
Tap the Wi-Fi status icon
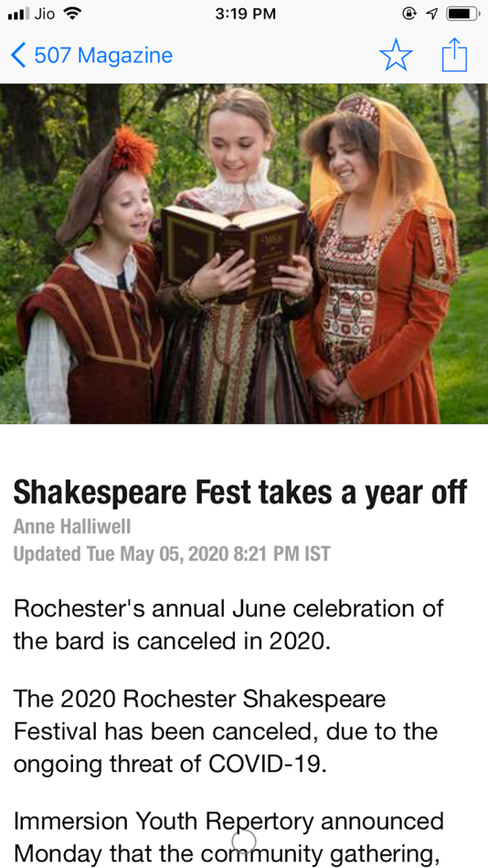[x=71, y=14]
